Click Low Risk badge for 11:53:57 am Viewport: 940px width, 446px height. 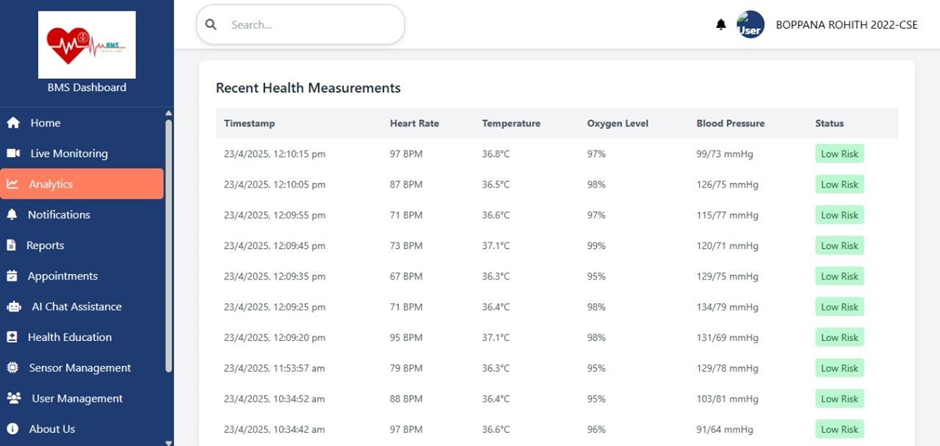[839, 368]
